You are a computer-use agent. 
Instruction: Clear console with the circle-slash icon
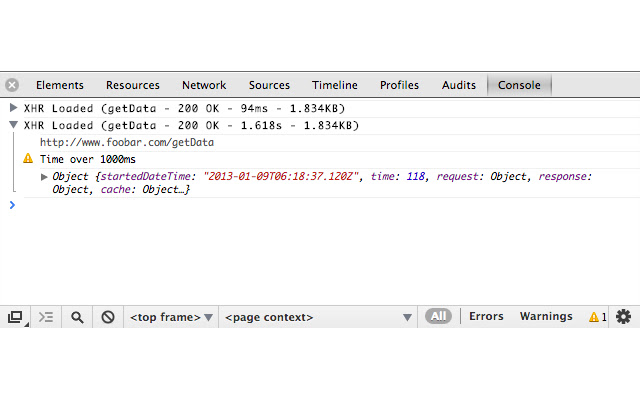108,317
